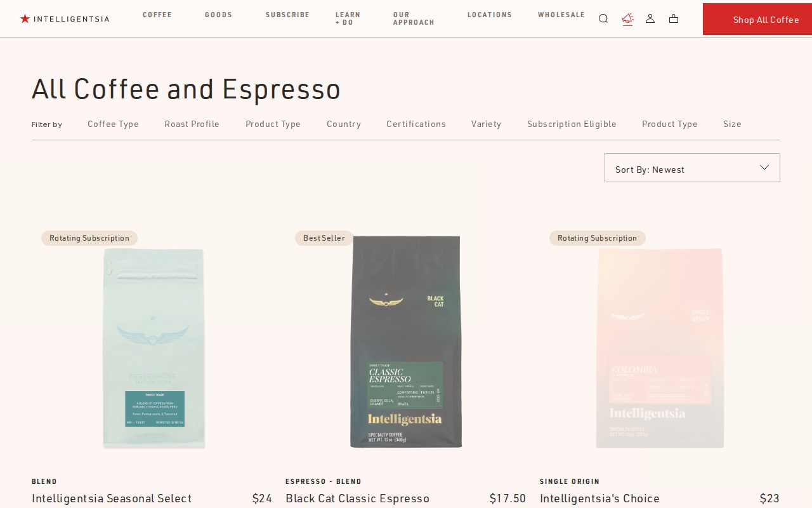
Task: Expand the Product Type filter next to Size
Action: click(x=669, y=124)
